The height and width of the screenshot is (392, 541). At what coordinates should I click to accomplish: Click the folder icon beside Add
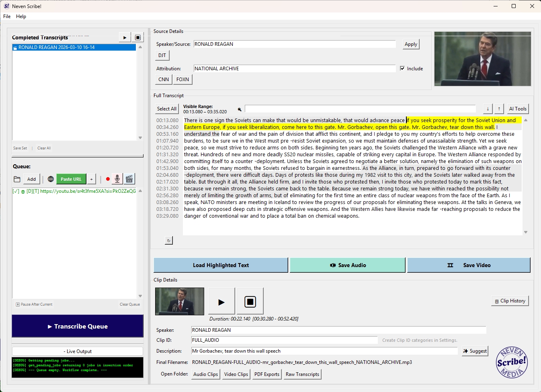17,179
